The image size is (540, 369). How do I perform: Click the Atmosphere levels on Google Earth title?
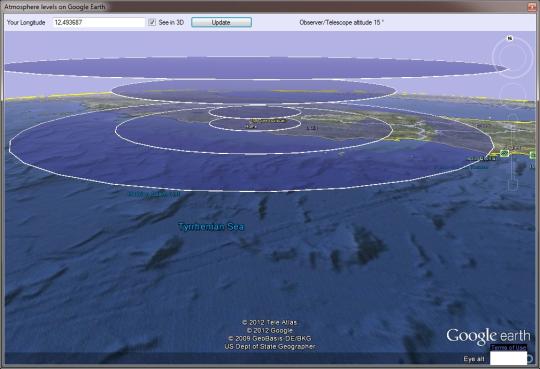[x=55, y=7]
